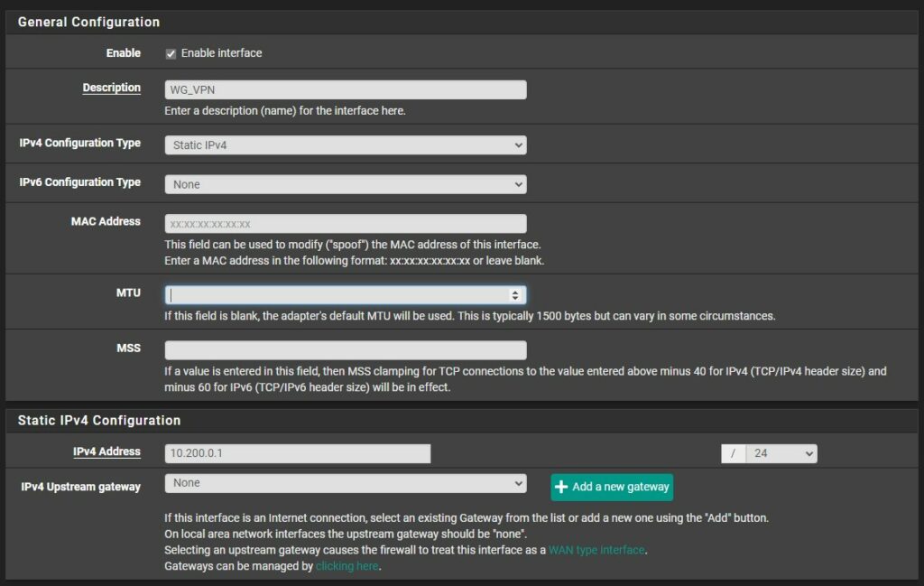
Task: Uncheck the Enable interface checkbox
Action: pyautogui.click(x=171, y=53)
